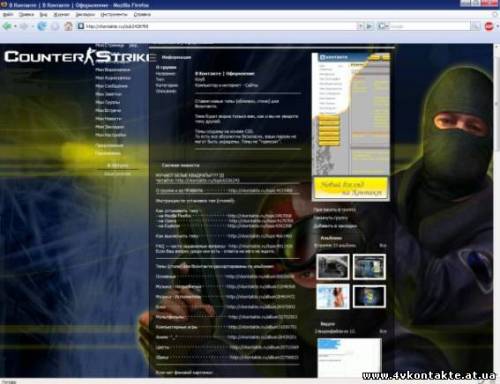Reload the page with the blue refresh icon

(42, 26)
